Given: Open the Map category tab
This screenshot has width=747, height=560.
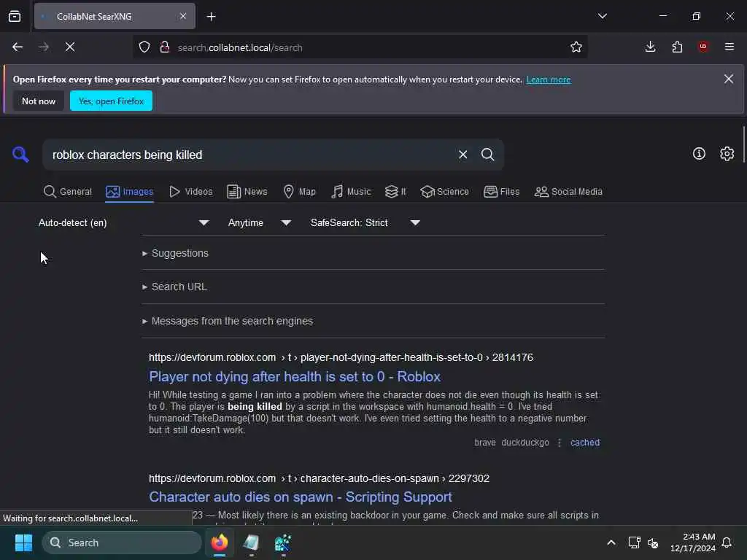Looking at the screenshot, I should [x=300, y=192].
